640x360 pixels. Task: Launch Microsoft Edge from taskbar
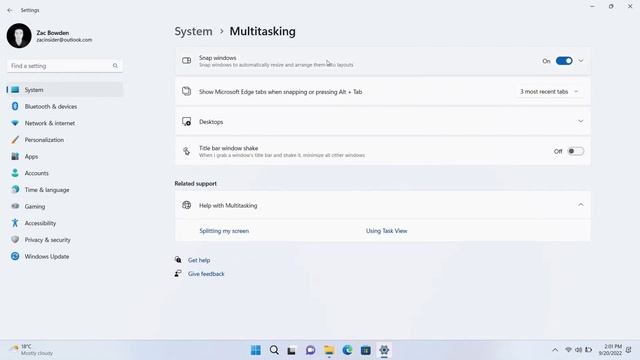click(347, 350)
